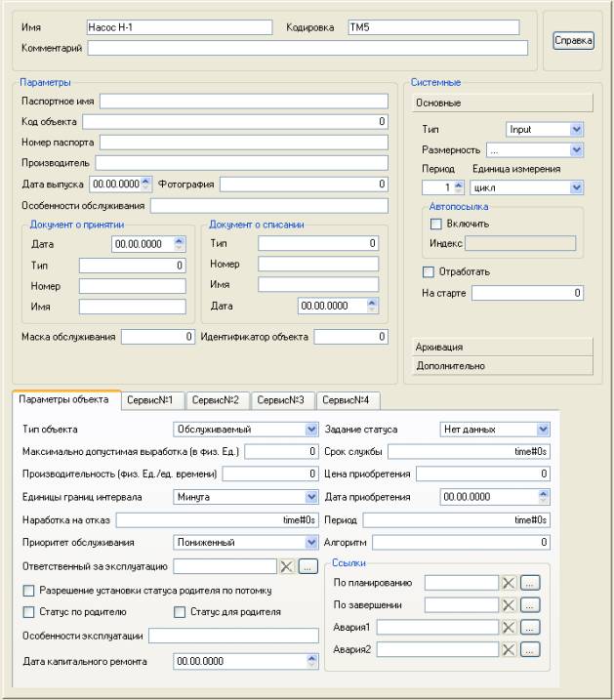The height and width of the screenshot is (700, 614).
Task: Expand the Архивация section
Action: click(502, 347)
